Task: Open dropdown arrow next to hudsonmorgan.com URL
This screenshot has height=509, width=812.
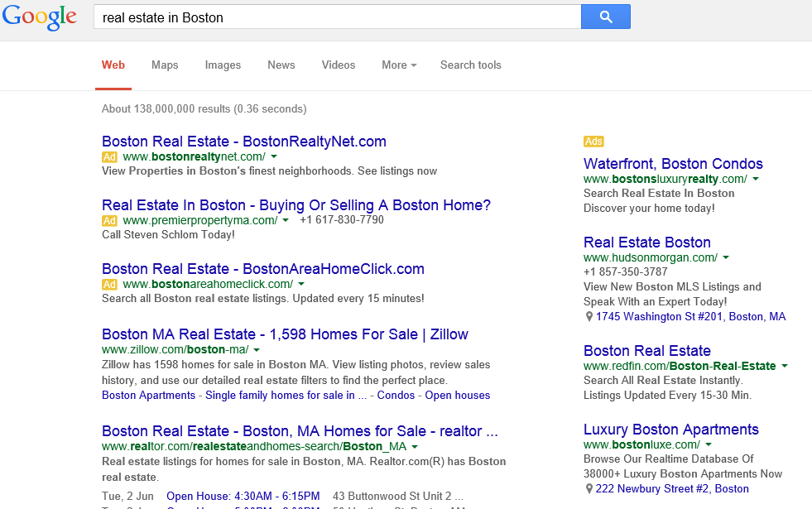Action: click(x=726, y=257)
